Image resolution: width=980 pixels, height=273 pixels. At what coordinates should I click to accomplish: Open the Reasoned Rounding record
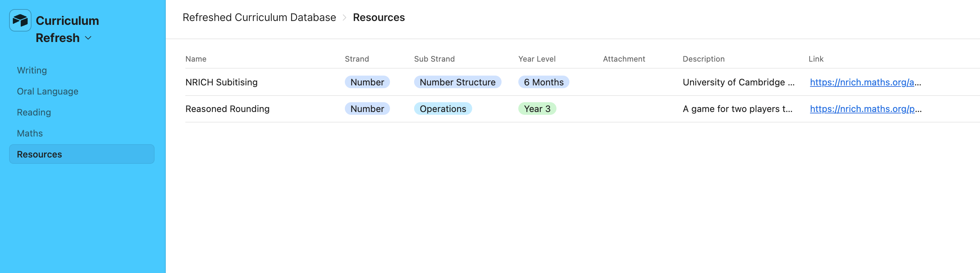point(227,109)
